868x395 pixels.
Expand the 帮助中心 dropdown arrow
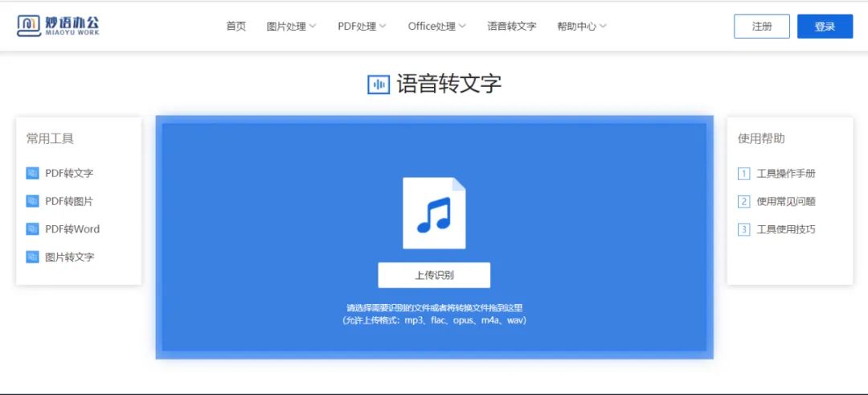[x=603, y=26]
